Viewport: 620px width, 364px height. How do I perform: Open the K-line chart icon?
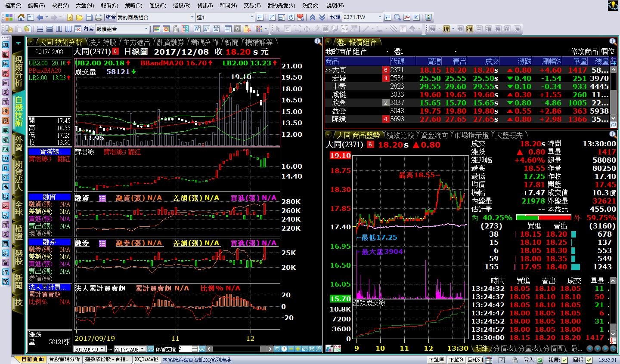tap(416, 18)
